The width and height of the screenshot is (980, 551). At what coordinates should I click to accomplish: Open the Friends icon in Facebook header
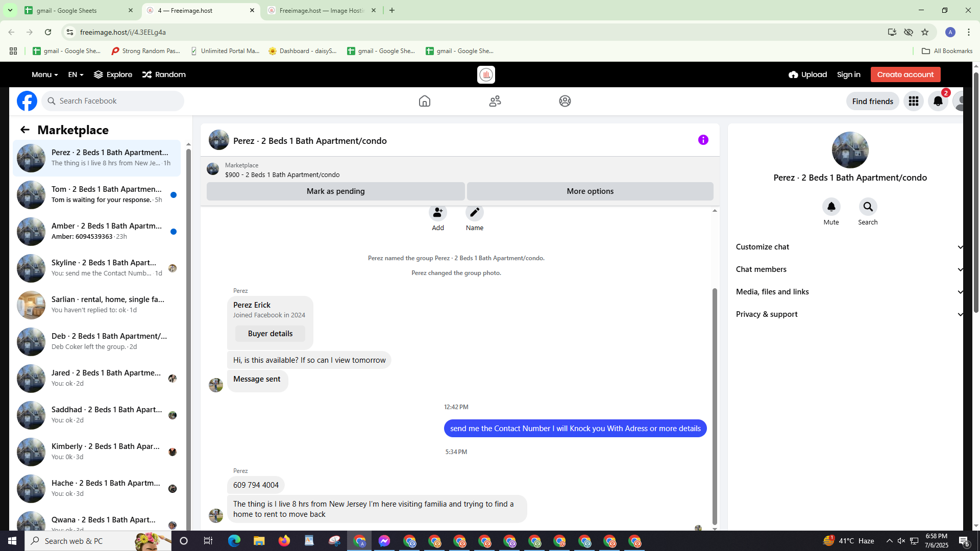point(495,101)
